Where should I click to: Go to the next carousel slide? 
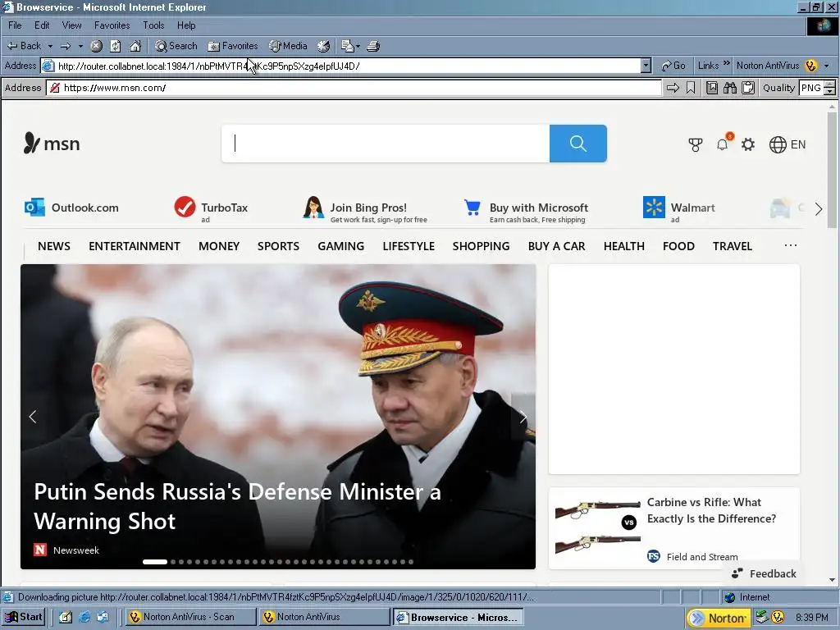coord(523,417)
